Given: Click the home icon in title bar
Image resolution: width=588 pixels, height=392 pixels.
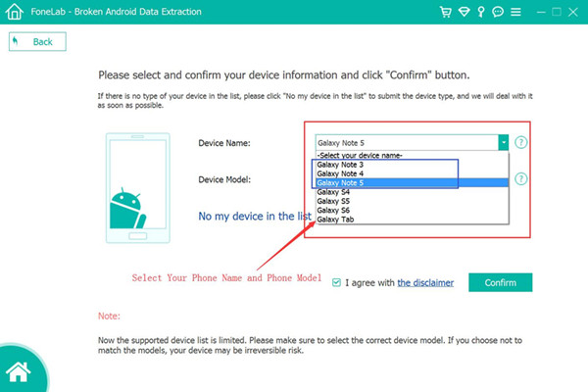Looking at the screenshot, I should click(15, 11).
